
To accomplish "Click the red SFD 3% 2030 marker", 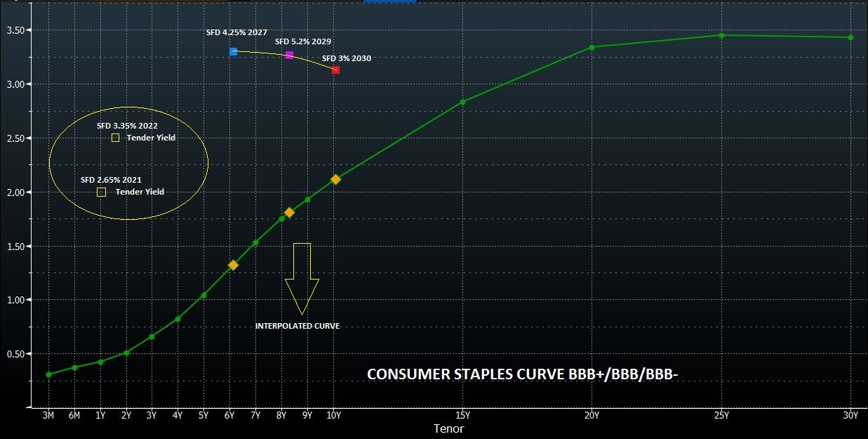I will 335,70.
